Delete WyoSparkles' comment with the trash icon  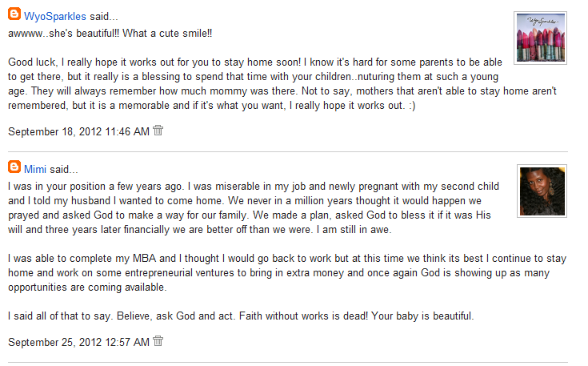coord(158,131)
